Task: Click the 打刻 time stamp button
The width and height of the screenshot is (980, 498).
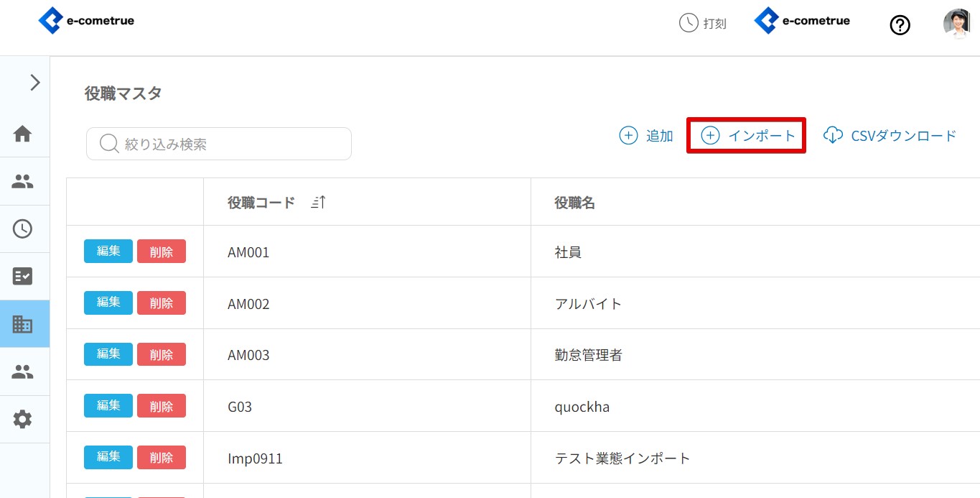Action: pos(703,23)
